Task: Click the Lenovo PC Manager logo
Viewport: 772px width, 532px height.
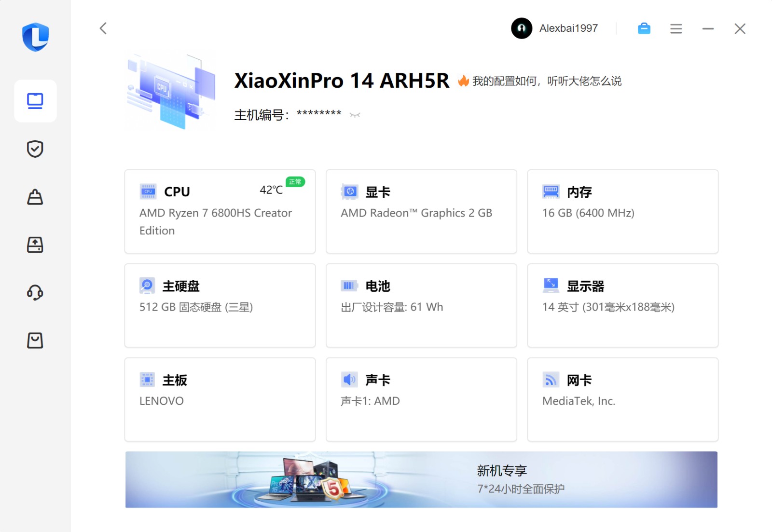Action: (35, 37)
